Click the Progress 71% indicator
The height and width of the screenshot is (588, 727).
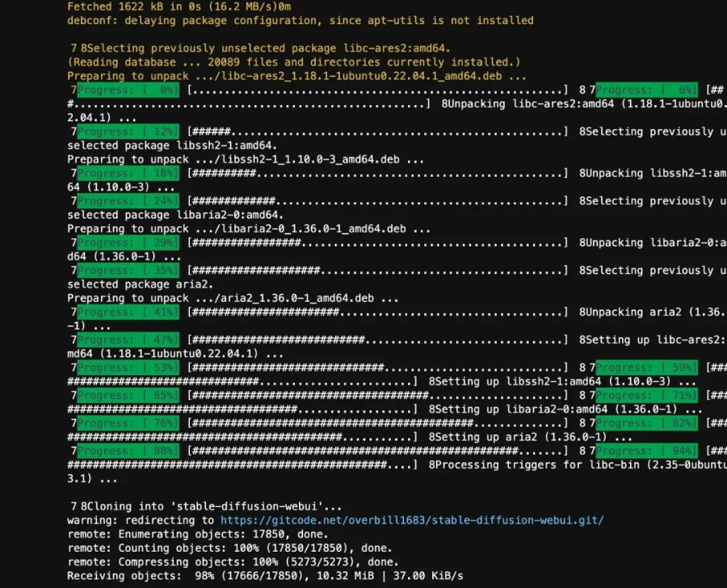tap(646, 396)
